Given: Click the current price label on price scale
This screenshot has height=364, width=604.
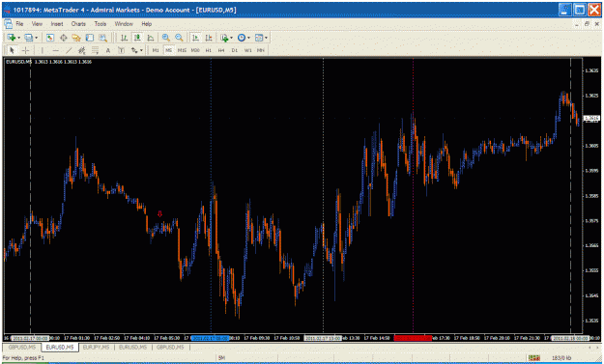Looking at the screenshot, I should coord(591,118).
